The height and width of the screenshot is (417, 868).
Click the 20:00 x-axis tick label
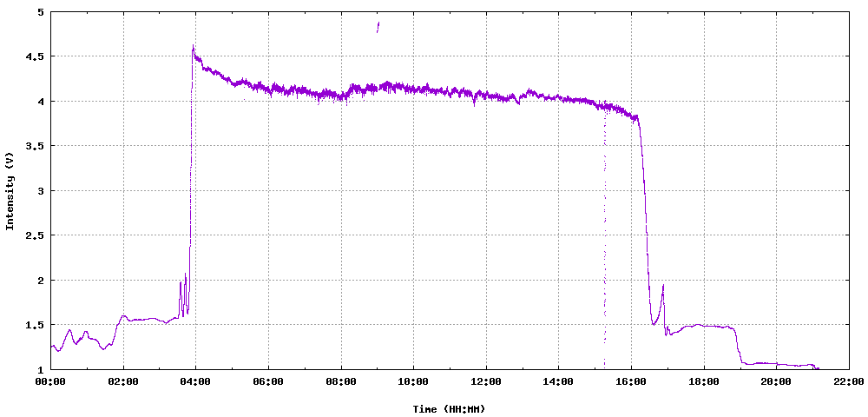tap(776, 381)
